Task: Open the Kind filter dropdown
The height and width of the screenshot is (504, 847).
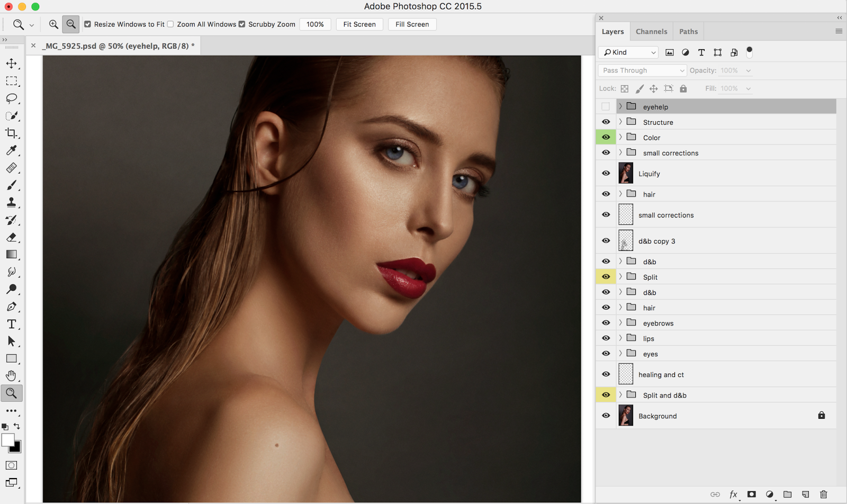Action: (629, 52)
